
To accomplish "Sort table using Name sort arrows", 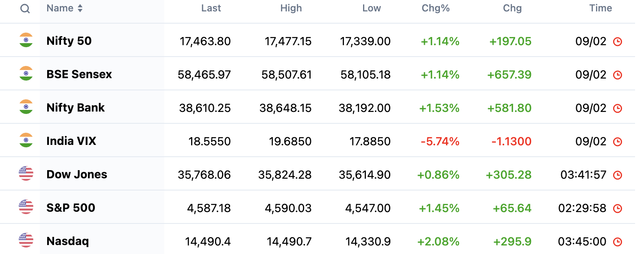I will point(80,8).
